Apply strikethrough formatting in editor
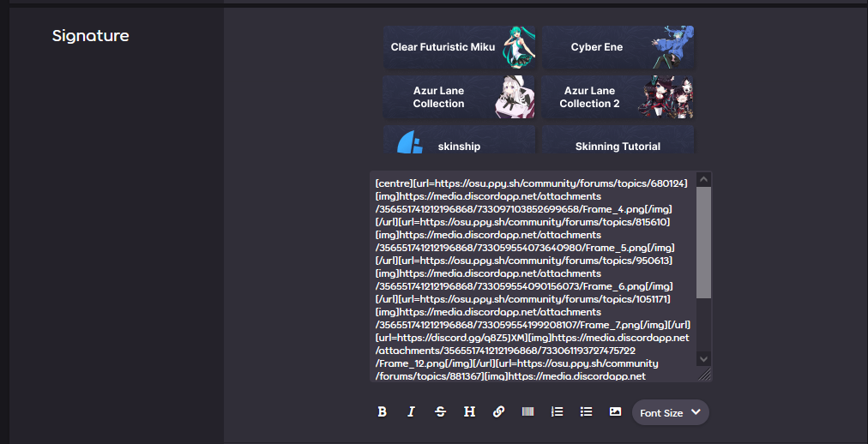This screenshot has height=444, width=868. 441,412
